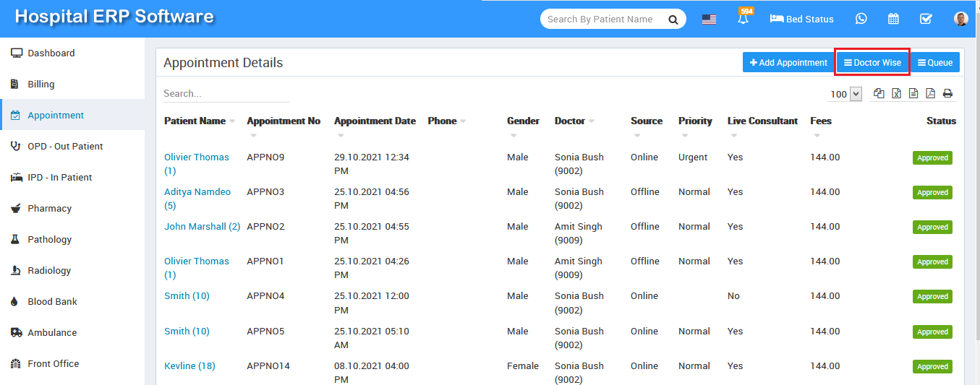This screenshot has height=385, width=980.
Task: Export table to CSV icon
Action: pos(913,93)
